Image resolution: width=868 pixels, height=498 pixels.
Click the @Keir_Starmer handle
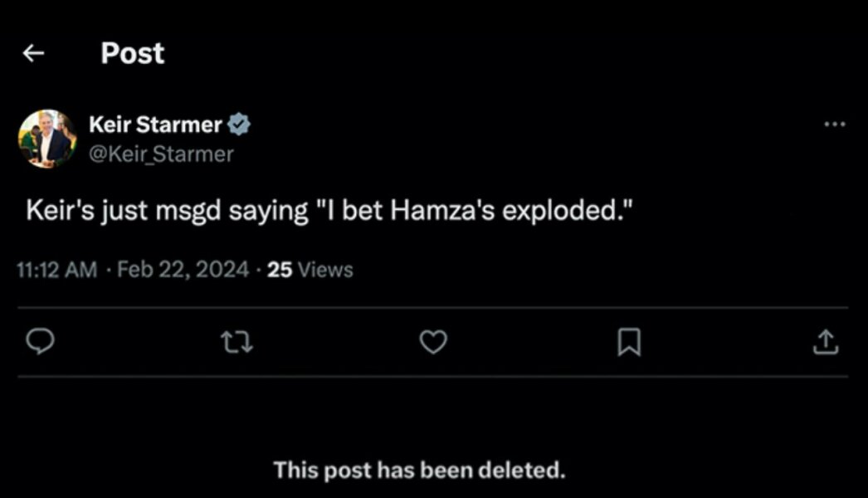161,154
